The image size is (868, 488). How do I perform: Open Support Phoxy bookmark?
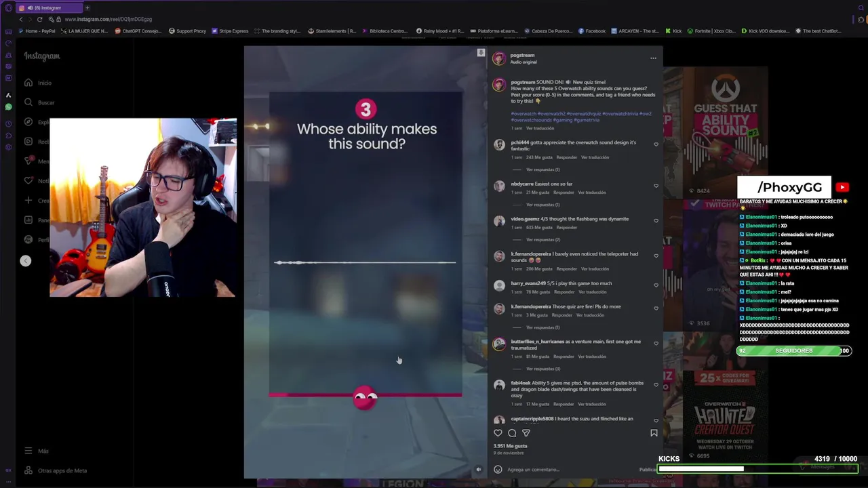[187, 31]
